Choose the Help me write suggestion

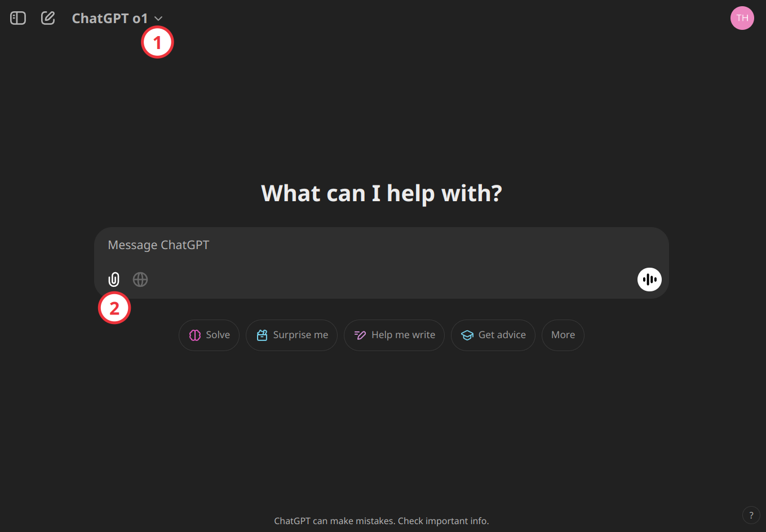click(394, 335)
